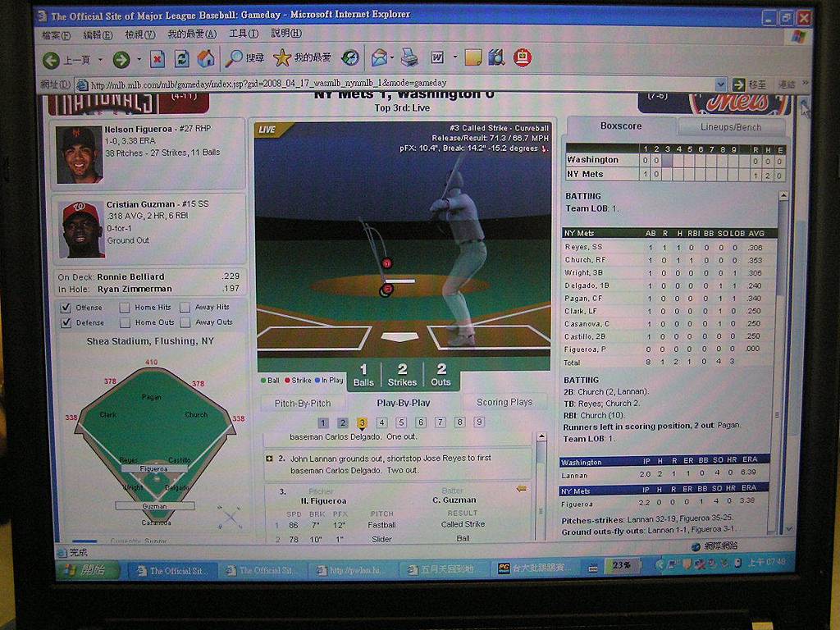Click the plus icon beside play 2
The width and height of the screenshot is (840, 630).
(269, 459)
